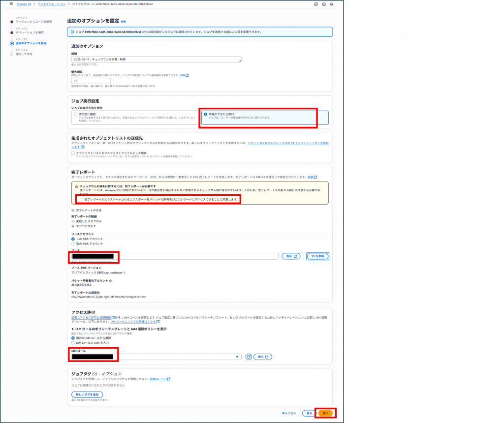Select the 準備ができたら実行 radio option
This screenshot has width=504, height=423.
(206, 114)
